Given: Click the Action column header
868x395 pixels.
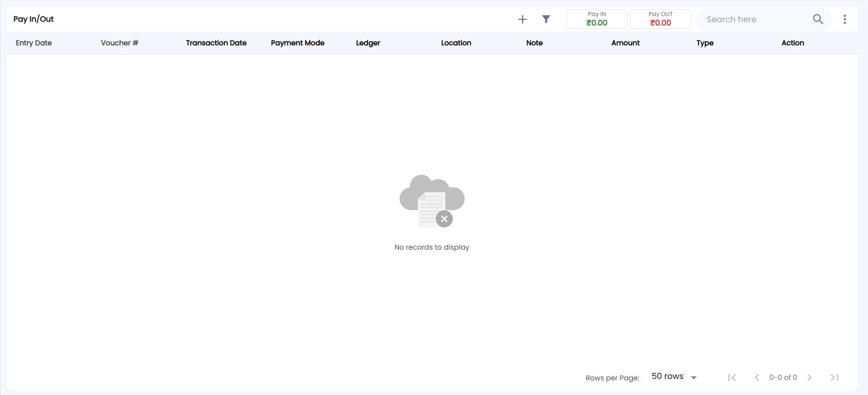Looking at the screenshot, I should pyautogui.click(x=792, y=43).
